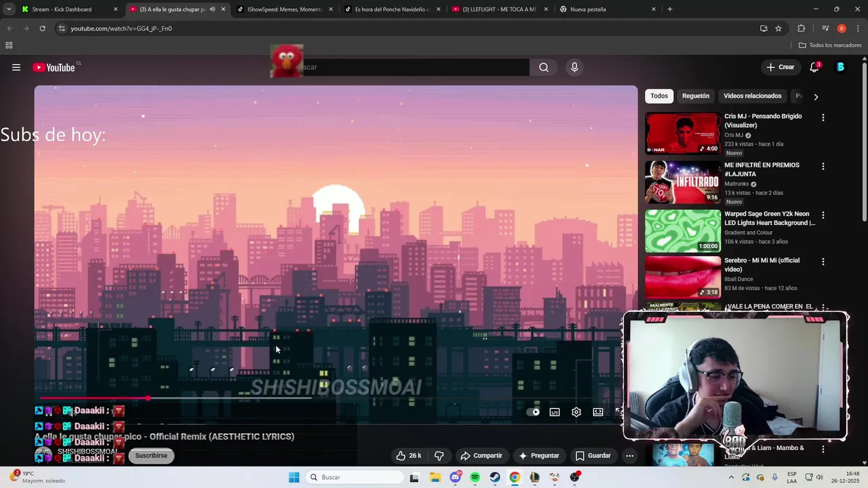The height and width of the screenshot is (488, 868).
Task: Open options for Cris MJ Pensando Brigido
Action: click(823, 117)
